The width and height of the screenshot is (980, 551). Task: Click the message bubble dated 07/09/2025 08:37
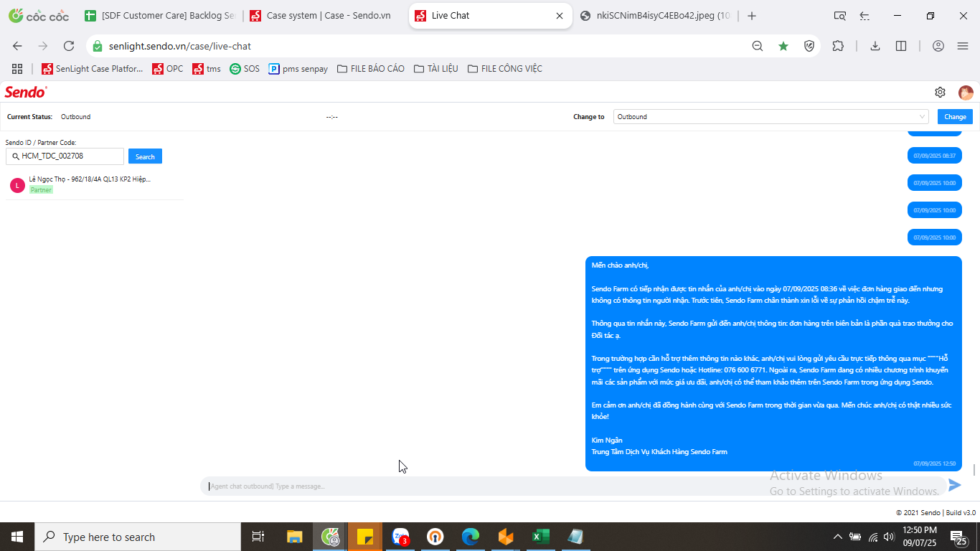934,155
